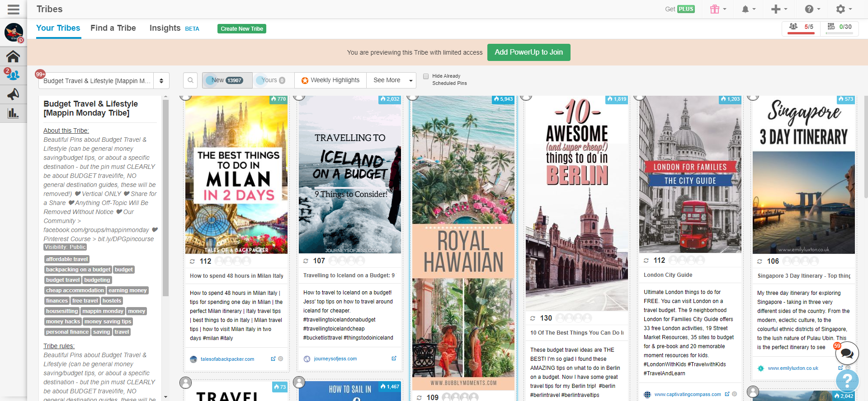
Task: Expand the See More dropdown
Action: pyautogui.click(x=391, y=80)
